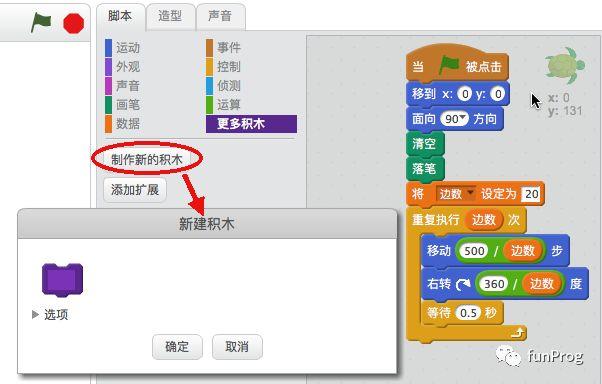Screen dimensions: 602x384
Task: Click the 边数 variable in 移动 block
Action: click(523, 251)
